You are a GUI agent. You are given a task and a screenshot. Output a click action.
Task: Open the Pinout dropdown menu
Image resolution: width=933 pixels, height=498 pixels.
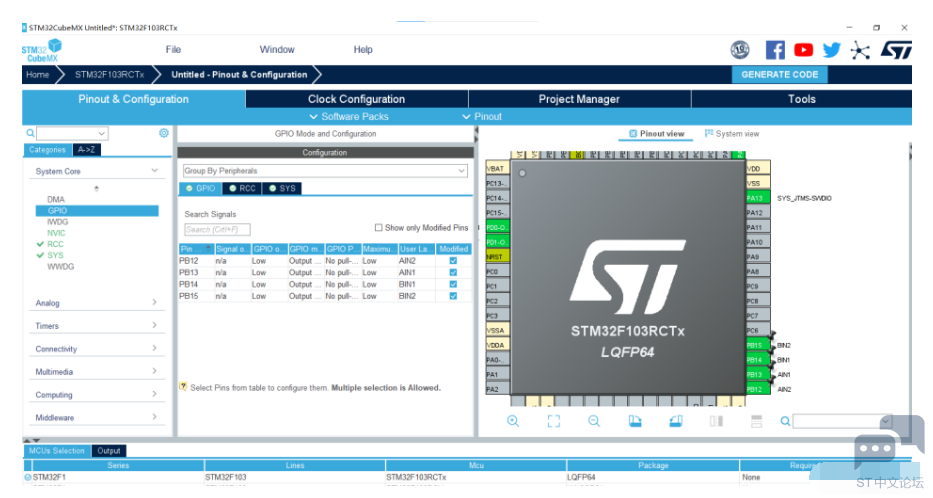(x=483, y=117)
